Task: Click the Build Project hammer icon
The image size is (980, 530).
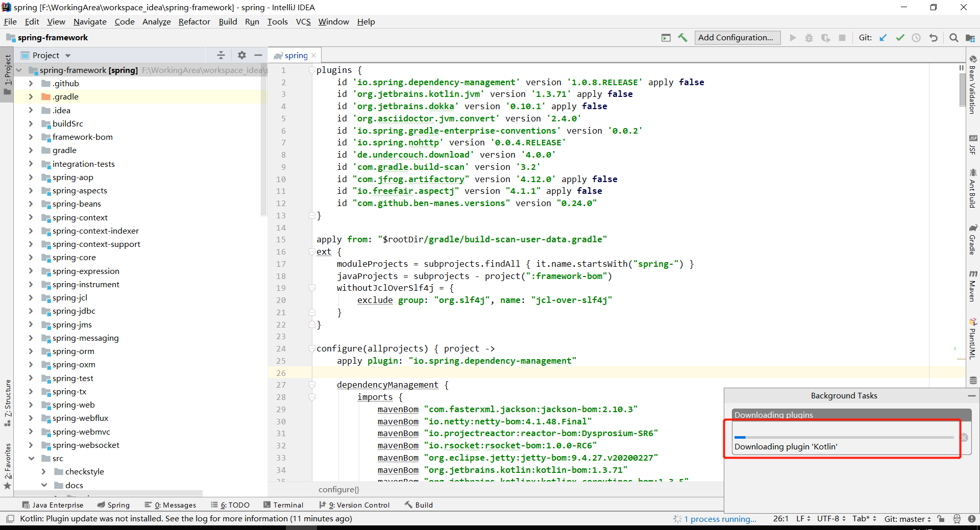Action: 682,38
